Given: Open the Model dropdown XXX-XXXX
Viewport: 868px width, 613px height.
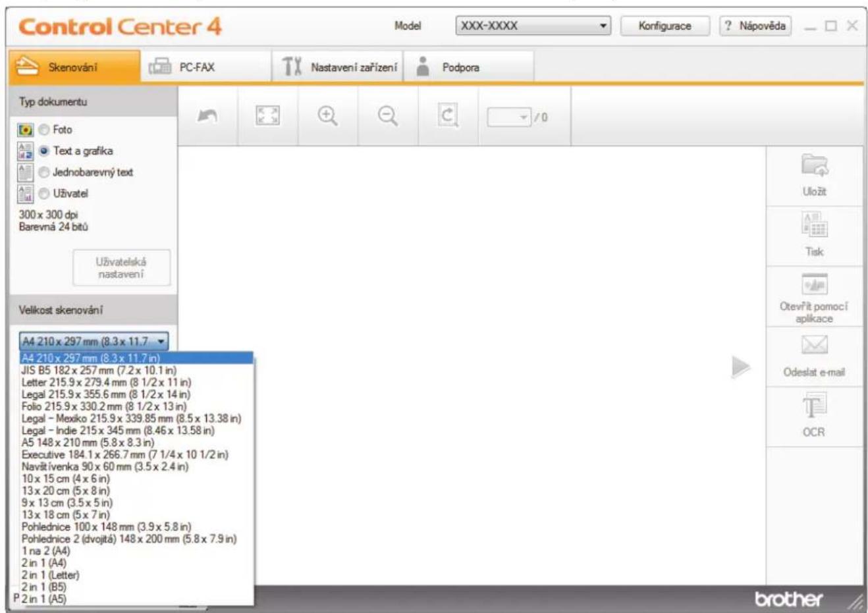Looking at the screenshot, I should [x=533, y=26].
